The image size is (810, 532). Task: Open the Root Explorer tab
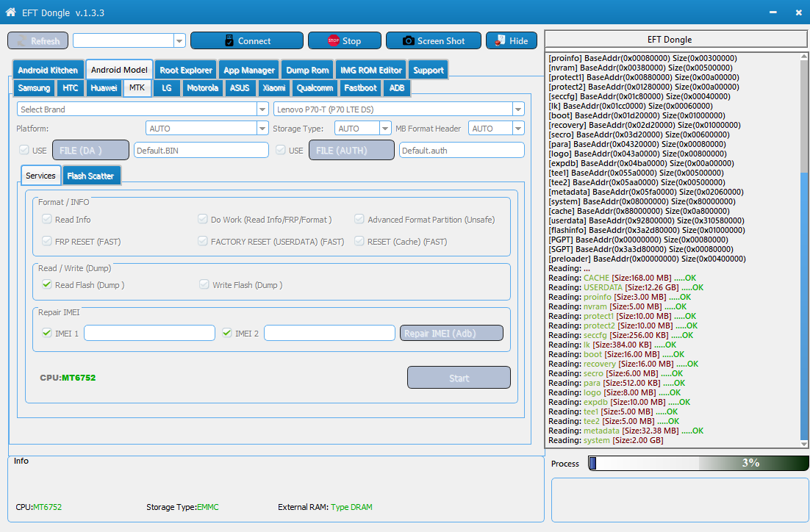(x=186, y=71)
